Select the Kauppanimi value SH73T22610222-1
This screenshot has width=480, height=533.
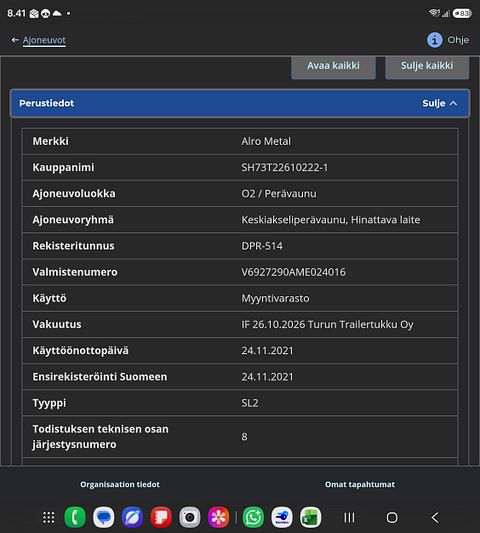coord(285,168)
